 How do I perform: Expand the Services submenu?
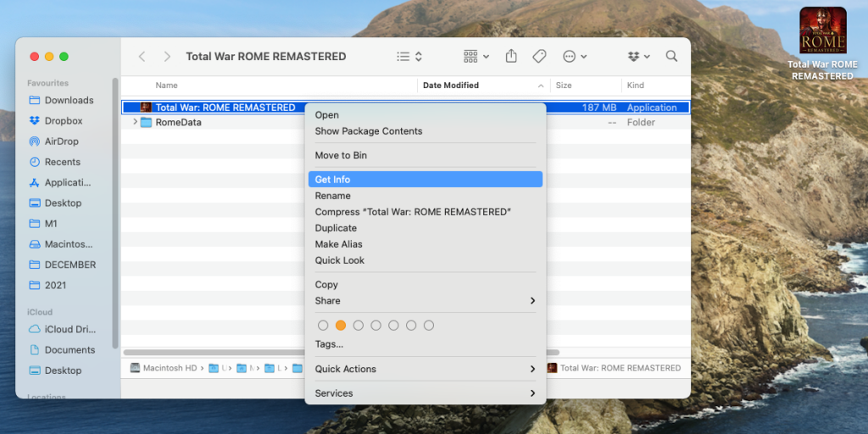click(426, 393)
